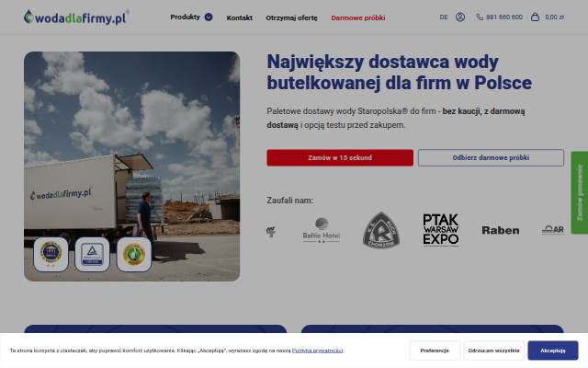Click the first blue certification badge on the photo
The height and width of the screenshot is (368, 588).
click(x=51, y=254)
